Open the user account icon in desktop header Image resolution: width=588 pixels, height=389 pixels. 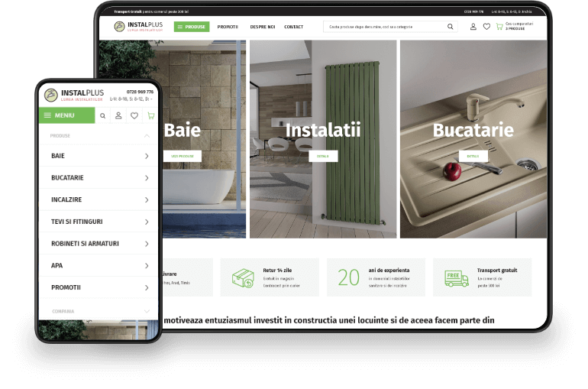473,27
